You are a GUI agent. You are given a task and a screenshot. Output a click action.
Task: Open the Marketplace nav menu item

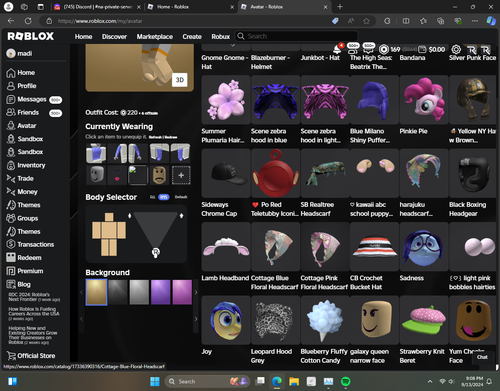pos(155,37)
